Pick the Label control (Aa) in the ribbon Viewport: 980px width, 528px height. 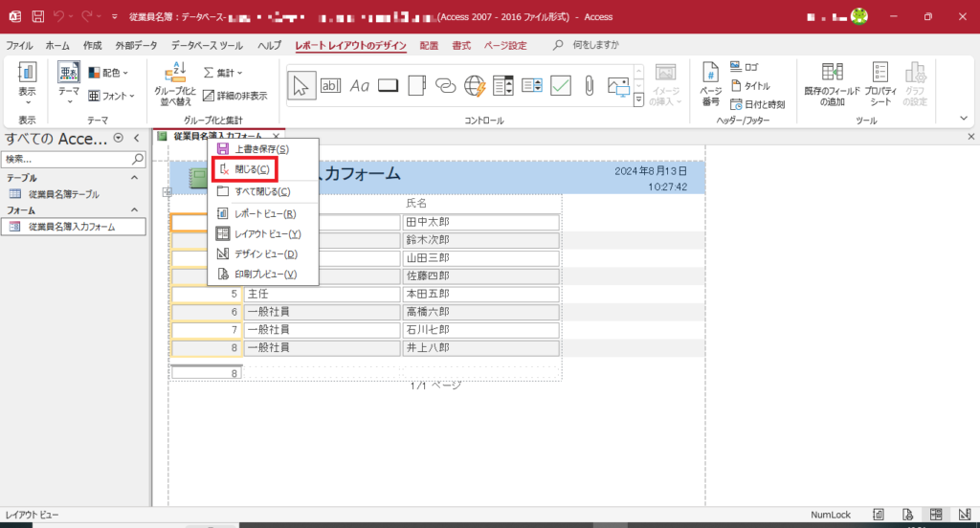pyautogui.click(x=359, y=85)
